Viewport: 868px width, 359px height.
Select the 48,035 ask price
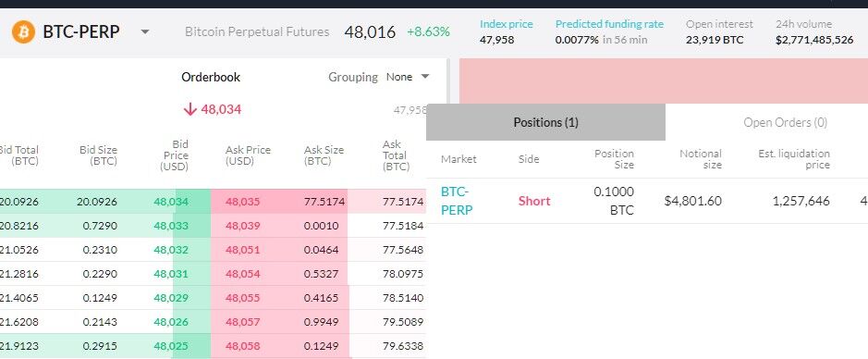coord(242,202)
